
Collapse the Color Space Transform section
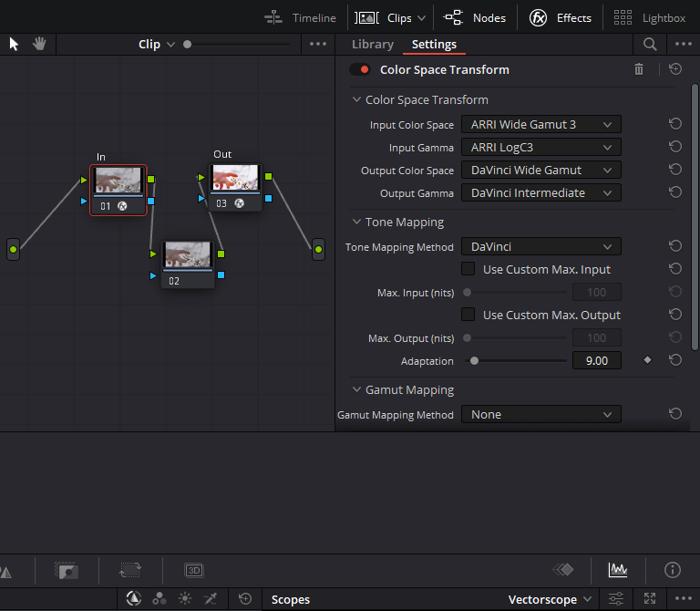pyautogui.click(x=356, y=99)
